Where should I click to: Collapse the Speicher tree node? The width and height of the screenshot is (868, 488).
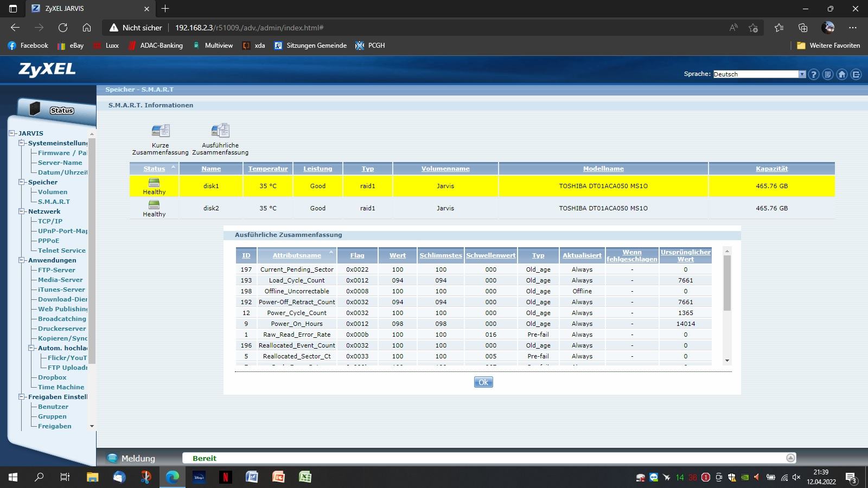(x=22, y=182)
